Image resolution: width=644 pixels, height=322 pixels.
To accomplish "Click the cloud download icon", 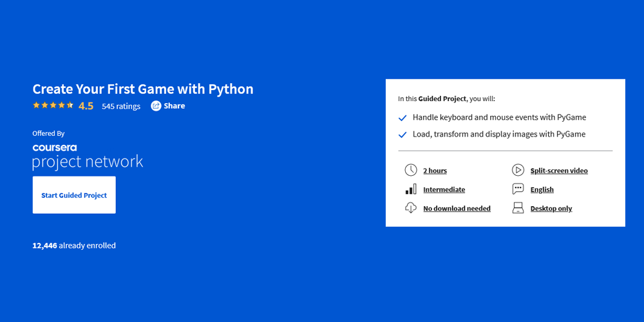I will 410,208.
